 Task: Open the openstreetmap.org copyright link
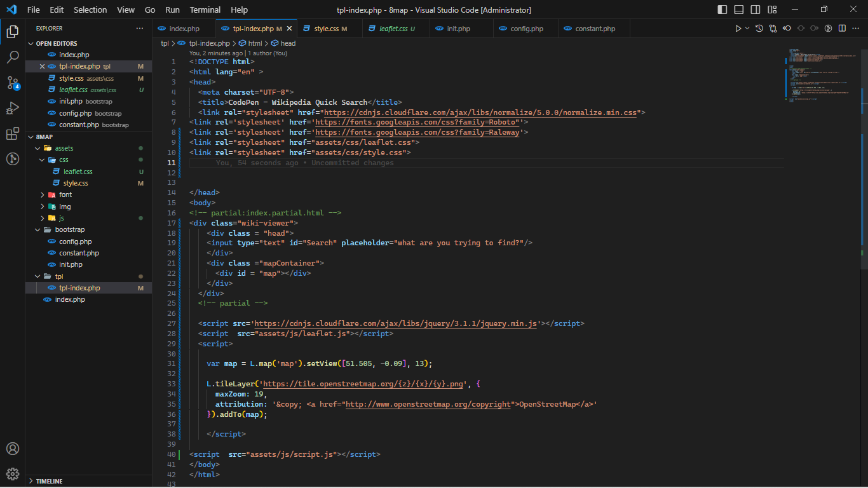pyautogui.click(x=428, y=404)
